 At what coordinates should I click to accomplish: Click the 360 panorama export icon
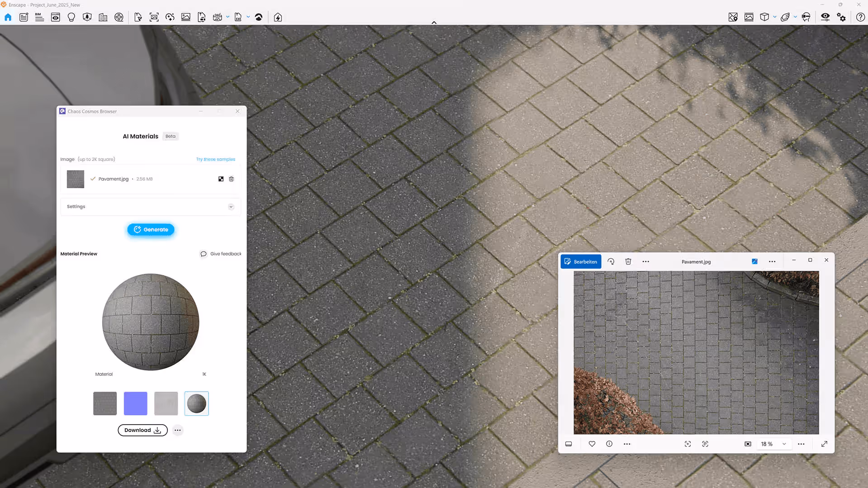218,17
